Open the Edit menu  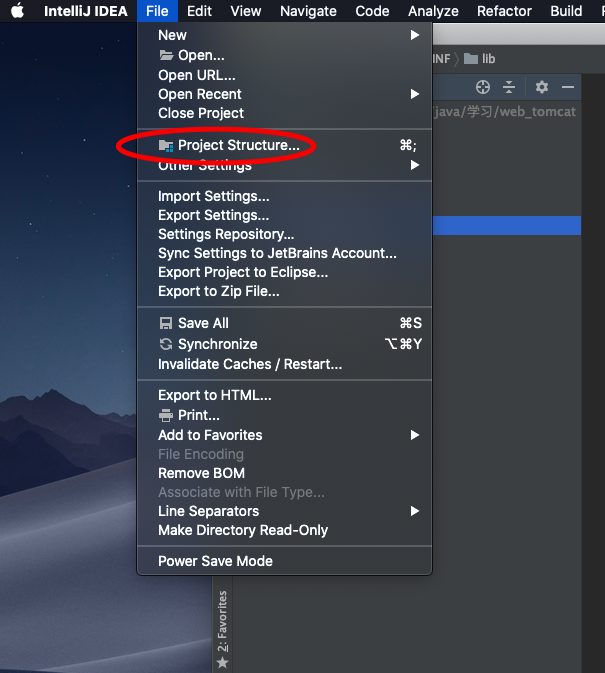[199, 11]
